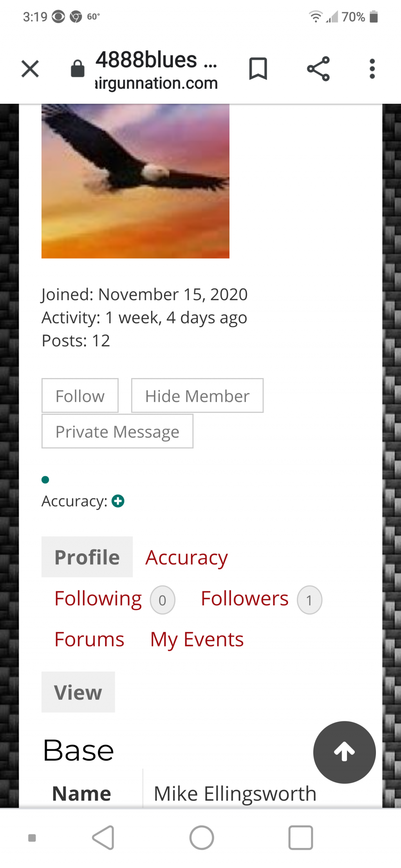Close the browser tab with X icon
Screen dimensions: 401x868
[30, 69]
